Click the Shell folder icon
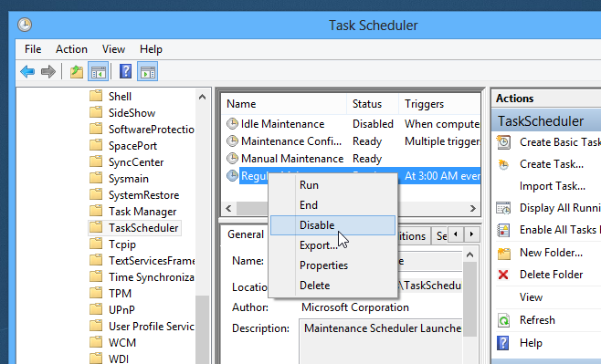Viewport: 601px width, 364px height. click(x=96, y=96)
